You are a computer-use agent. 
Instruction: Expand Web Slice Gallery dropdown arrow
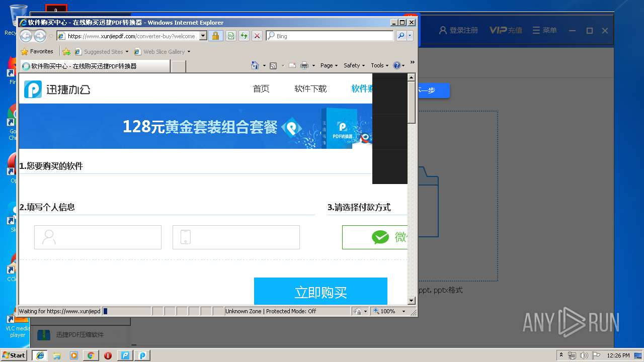click(189, 52)
